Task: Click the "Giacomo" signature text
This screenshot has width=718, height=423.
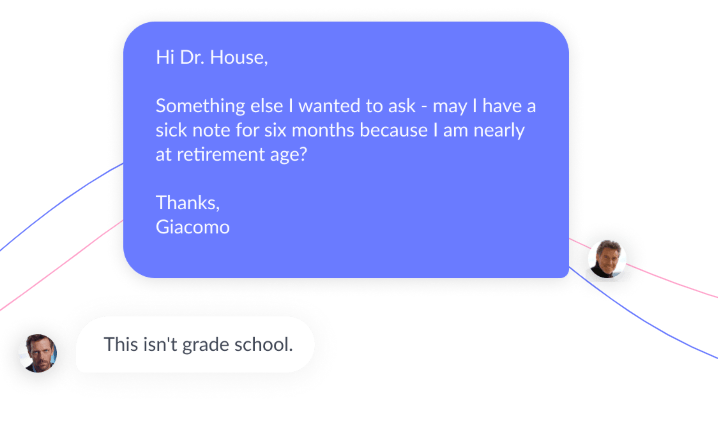Action: coord(193,227)
